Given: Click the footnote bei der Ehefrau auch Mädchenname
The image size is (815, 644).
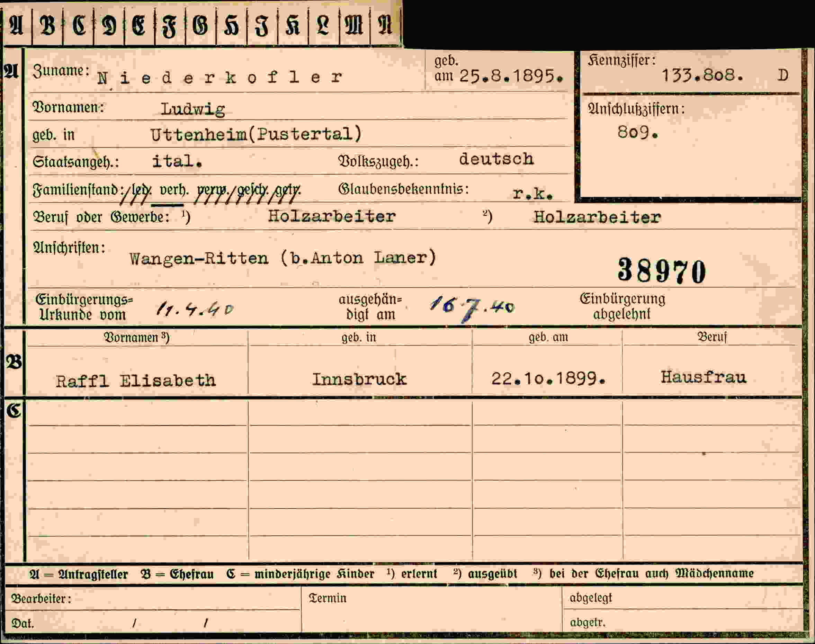Looking at the screenshot, I should click(x=651, y=573).
